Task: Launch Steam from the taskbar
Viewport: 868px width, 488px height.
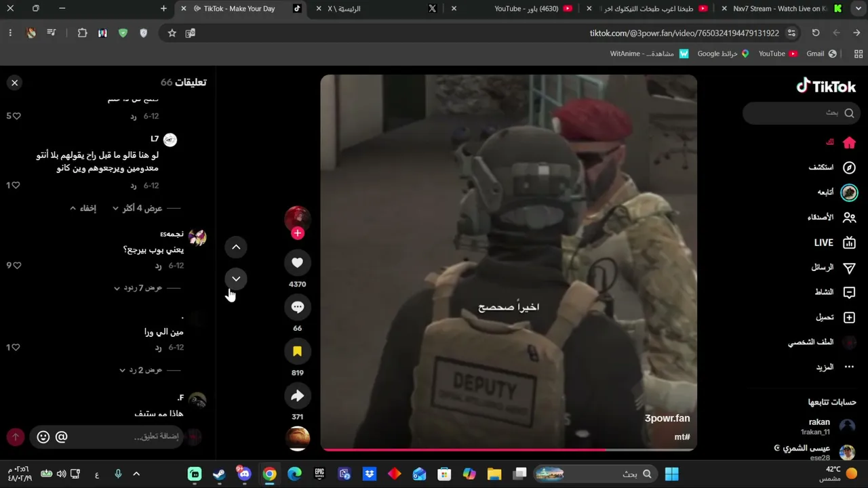Action: pos(219,474)
